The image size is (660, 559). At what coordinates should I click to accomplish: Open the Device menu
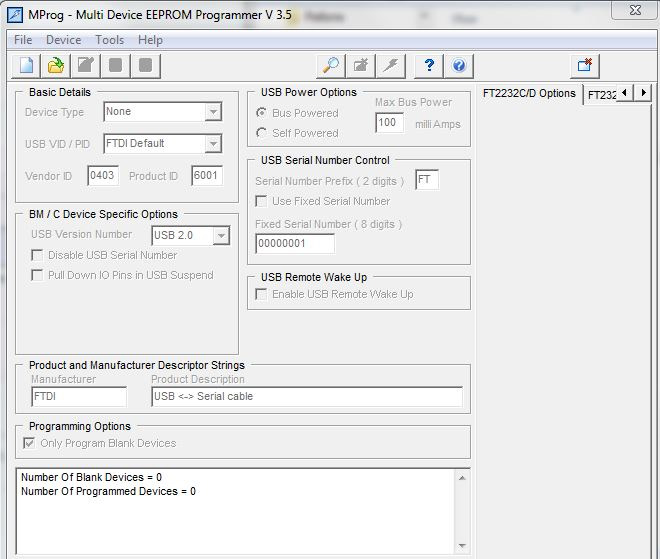click(x=64, y=40)
